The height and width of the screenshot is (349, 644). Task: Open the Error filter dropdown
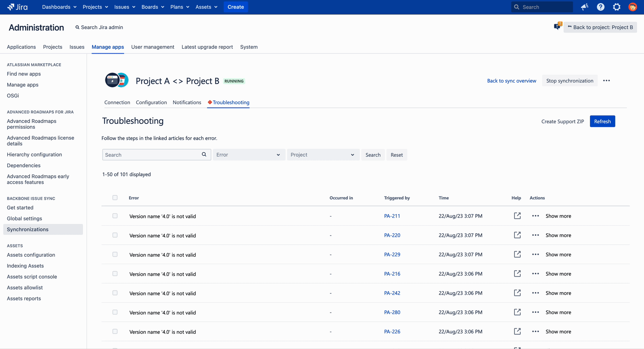[249, 154]
